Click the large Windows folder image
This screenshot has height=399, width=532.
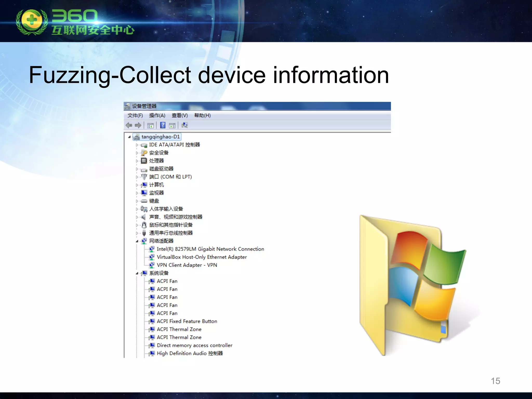click(413, 285)
